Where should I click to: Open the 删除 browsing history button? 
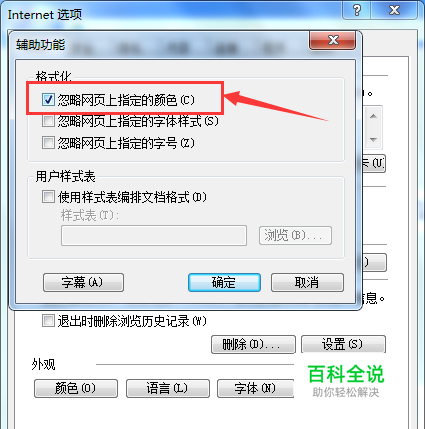253,344
